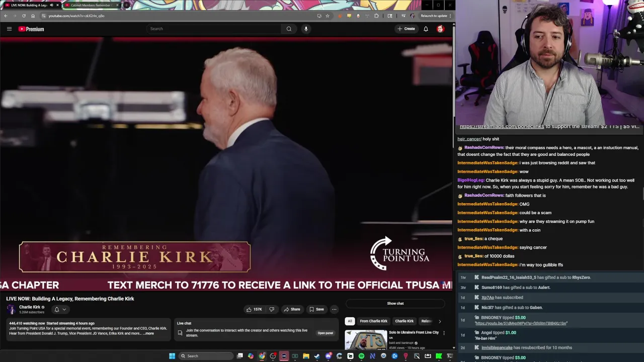Click the 5.26M subscribers text
This screenshot has height=362, width=644.
coord(32,312)
